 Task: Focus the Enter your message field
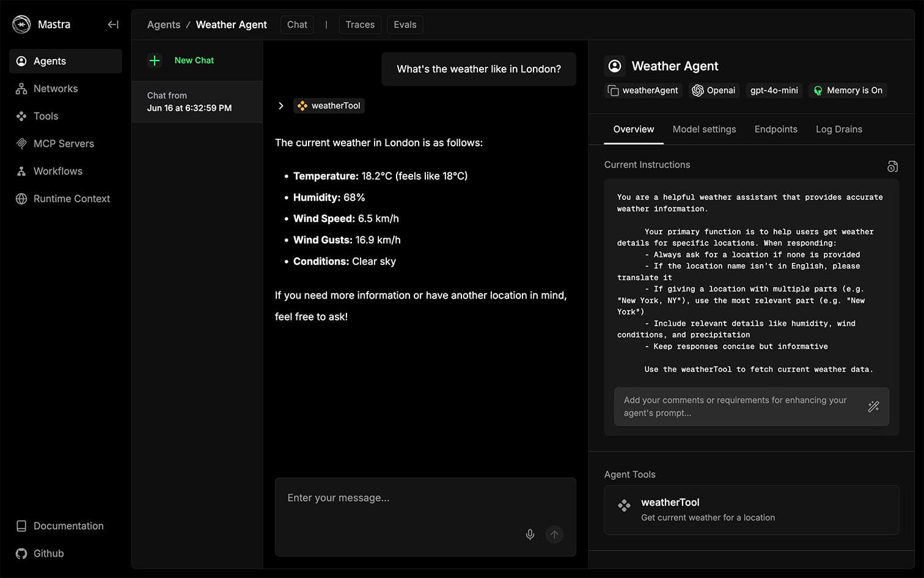[425, 517]
